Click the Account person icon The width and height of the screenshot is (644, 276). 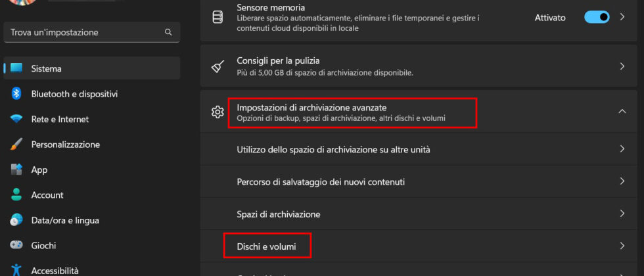click(17, 195)
